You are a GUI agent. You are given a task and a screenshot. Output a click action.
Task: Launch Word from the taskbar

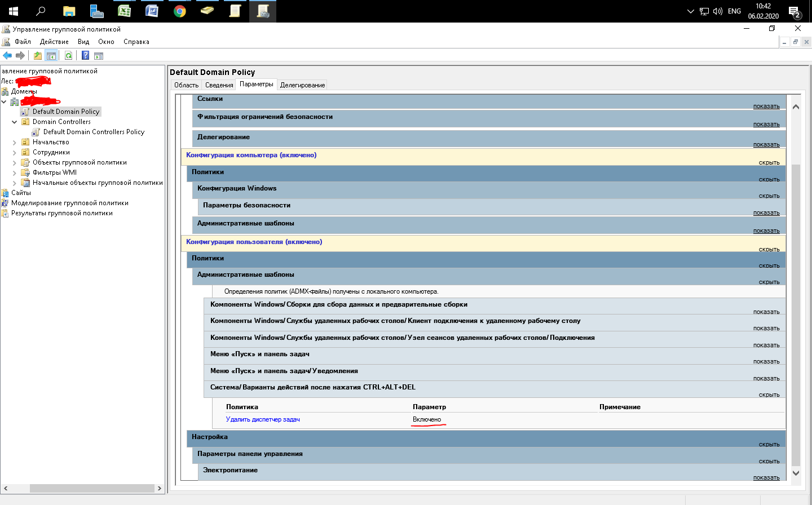152,11
